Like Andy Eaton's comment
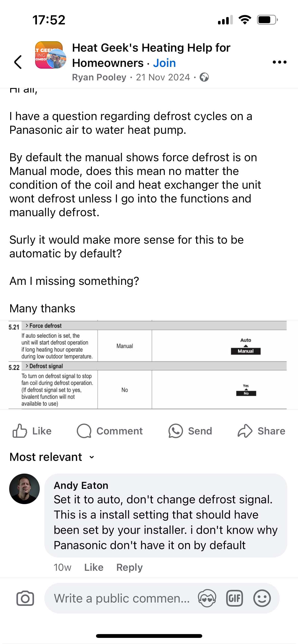Image resolution: width=298 pixels, height=644 pixels. pos(94,567)
